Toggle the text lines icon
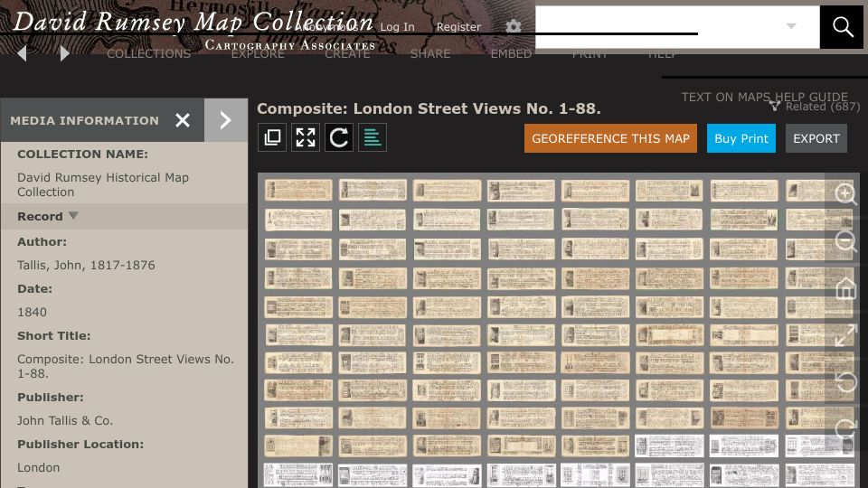Viewport: 868px width, 488px height. pyautogui.click(x=373, y=137)
